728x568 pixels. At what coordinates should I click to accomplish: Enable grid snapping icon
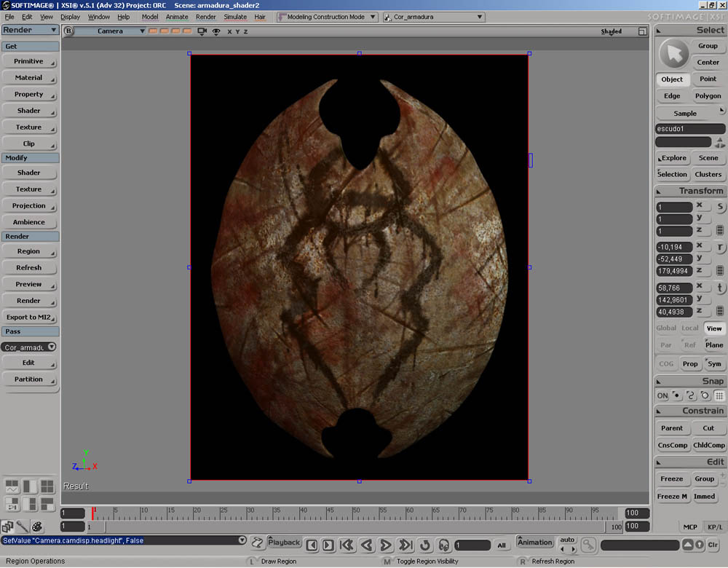click(x=719, y=395)
